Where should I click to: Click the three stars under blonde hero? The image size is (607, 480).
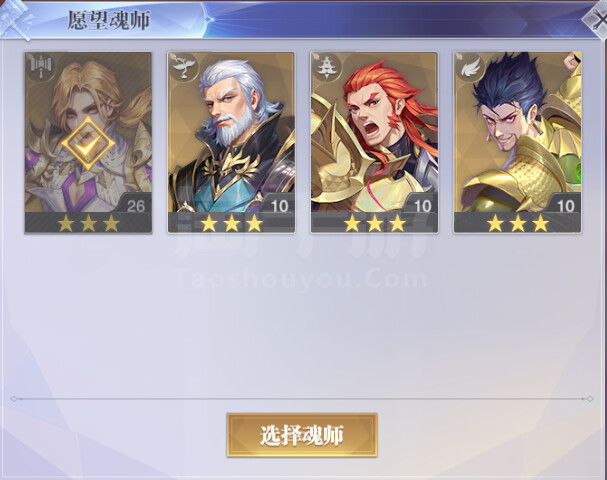(88, 223)
